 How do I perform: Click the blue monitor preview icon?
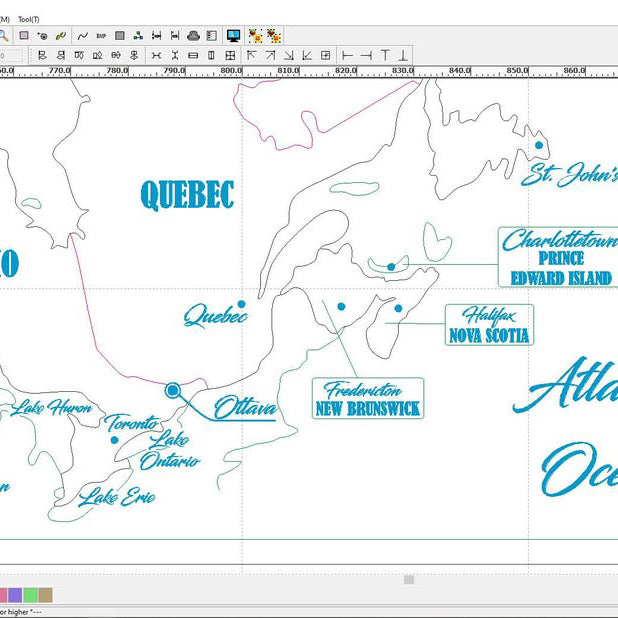(233, 36)
